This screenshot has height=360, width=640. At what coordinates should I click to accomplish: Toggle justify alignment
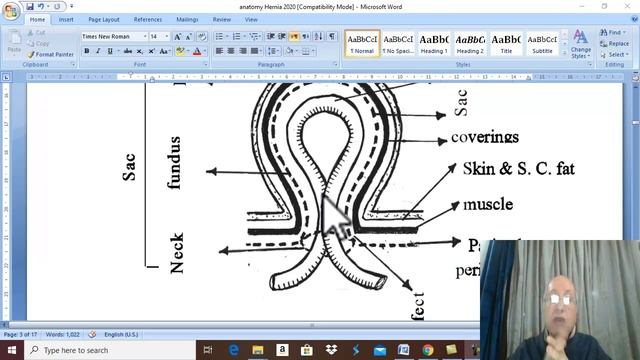pos(255,51)
